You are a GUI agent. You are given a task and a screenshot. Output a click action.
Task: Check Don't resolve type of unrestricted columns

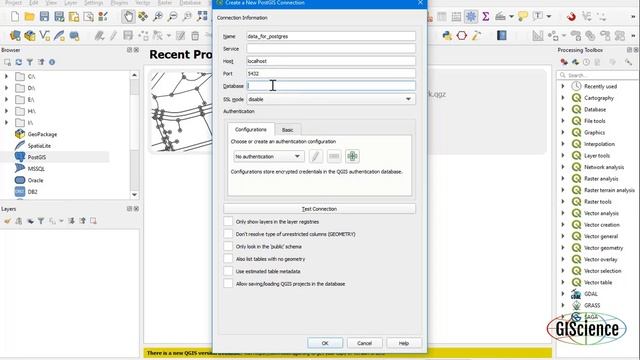coord(228,234)
